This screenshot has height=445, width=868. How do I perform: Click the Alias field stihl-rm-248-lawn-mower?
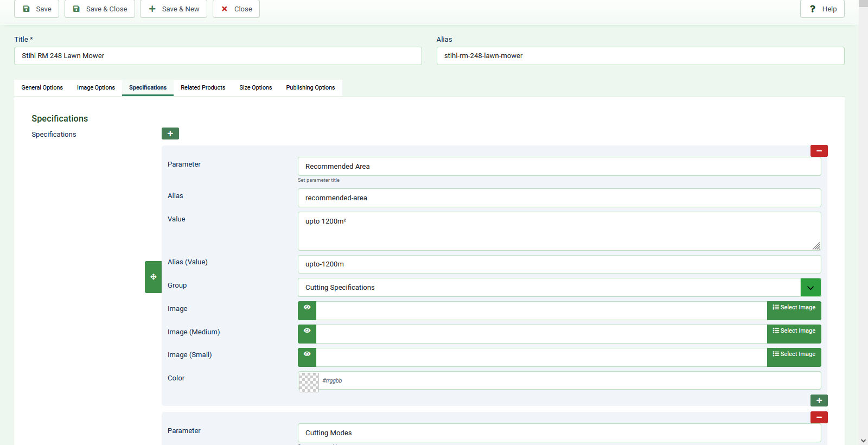click(x=641, y=56)
